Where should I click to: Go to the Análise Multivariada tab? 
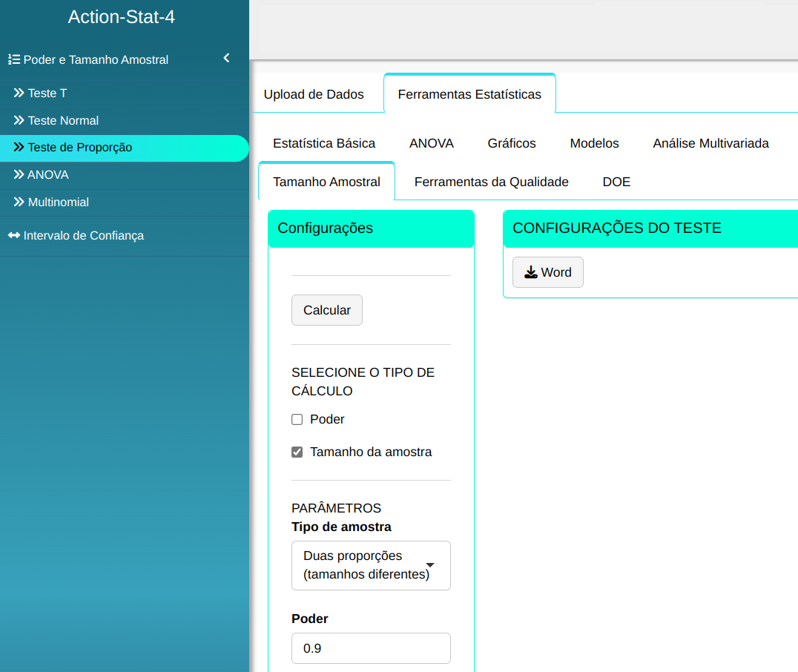point(710,143)
